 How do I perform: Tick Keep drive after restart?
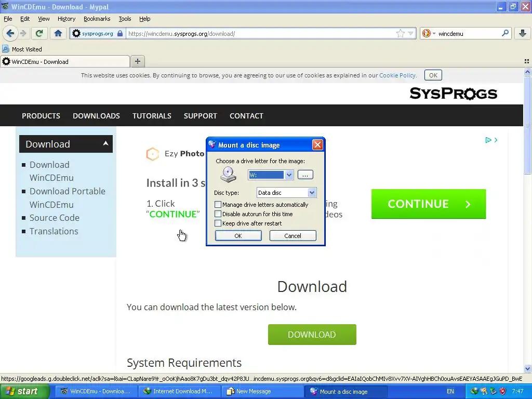218,223
